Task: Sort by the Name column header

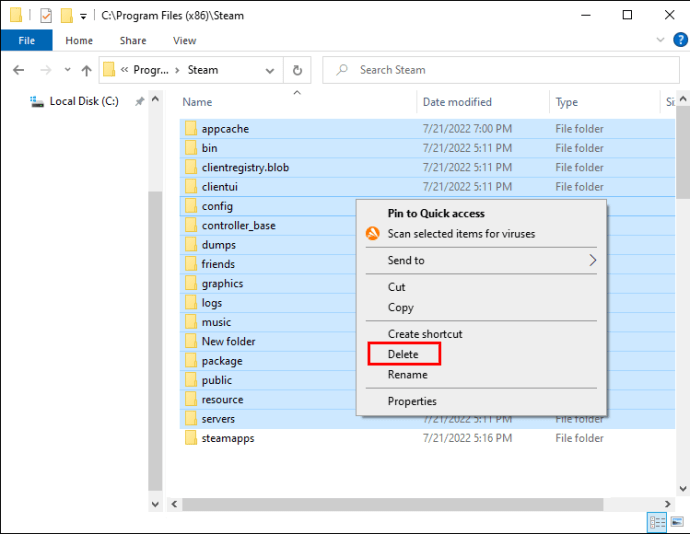Action: (x=197, y=102)
